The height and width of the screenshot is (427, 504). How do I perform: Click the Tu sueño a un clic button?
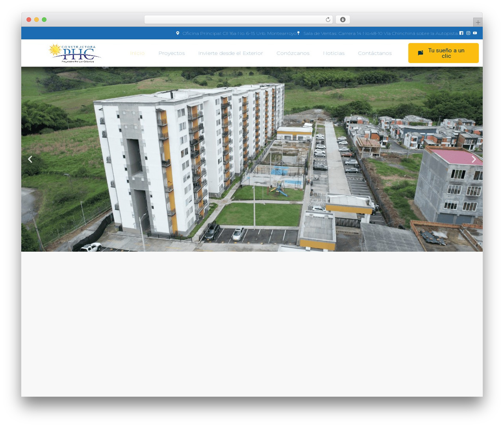pyautogui.click(x=443, y=53)
